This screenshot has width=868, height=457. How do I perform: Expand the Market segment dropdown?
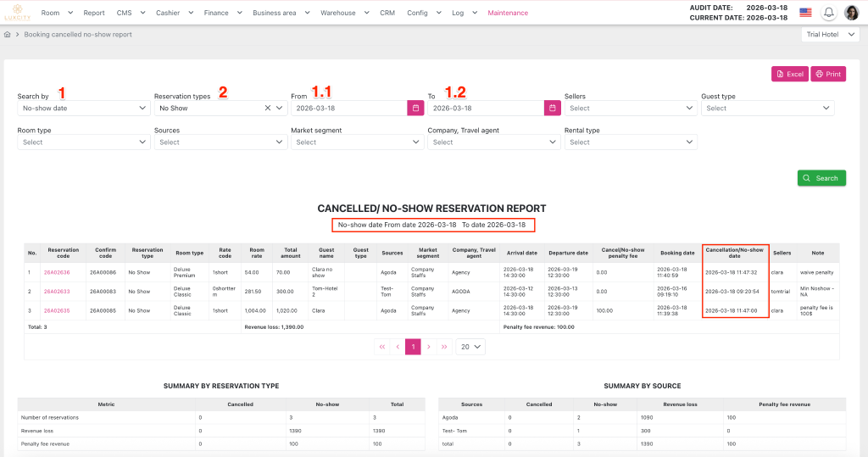(356, 142)
